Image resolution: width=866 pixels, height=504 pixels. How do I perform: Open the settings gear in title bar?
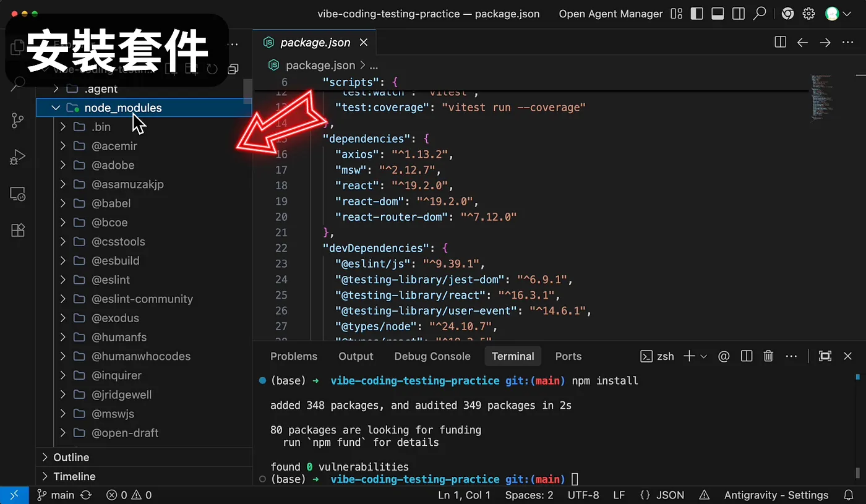pos(808,14)
